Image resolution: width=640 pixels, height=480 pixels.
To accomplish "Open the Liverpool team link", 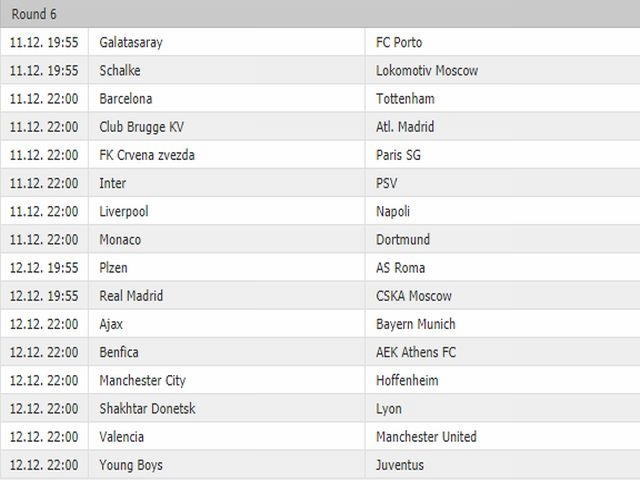I will 124,211.
